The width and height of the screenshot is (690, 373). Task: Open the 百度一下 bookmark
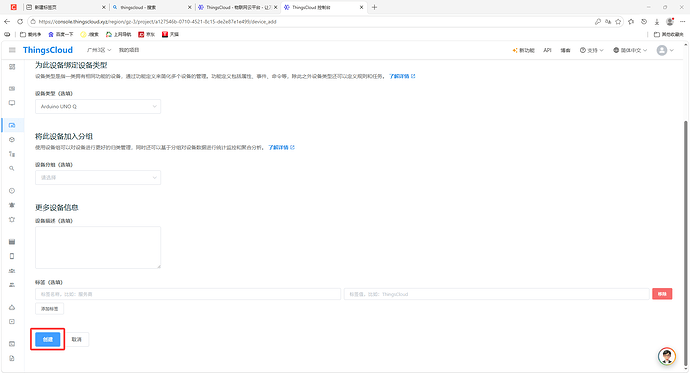coord(61,34)
